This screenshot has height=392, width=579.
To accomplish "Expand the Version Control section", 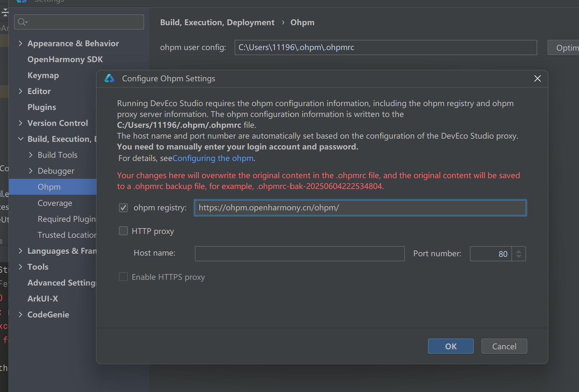I will (x=20, y=123).
